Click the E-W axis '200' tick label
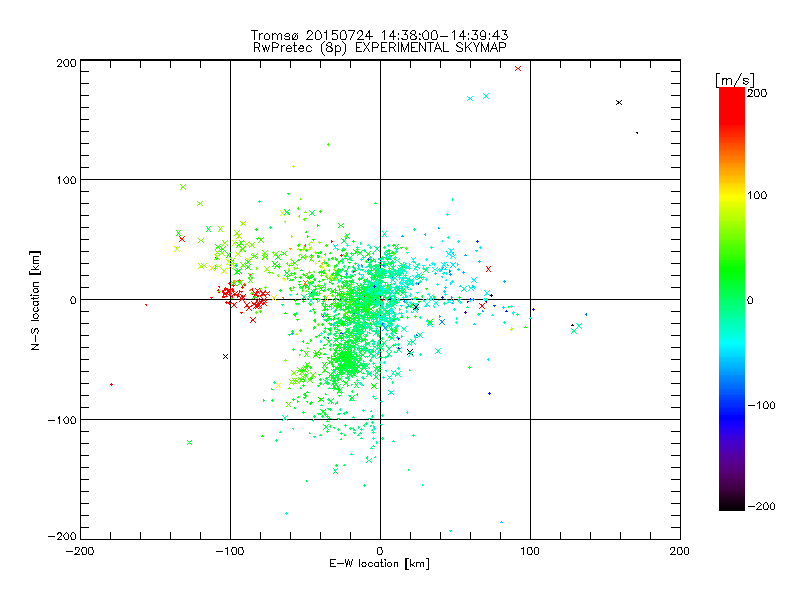Screen dimensions: 800x600 tap(680, 551)
